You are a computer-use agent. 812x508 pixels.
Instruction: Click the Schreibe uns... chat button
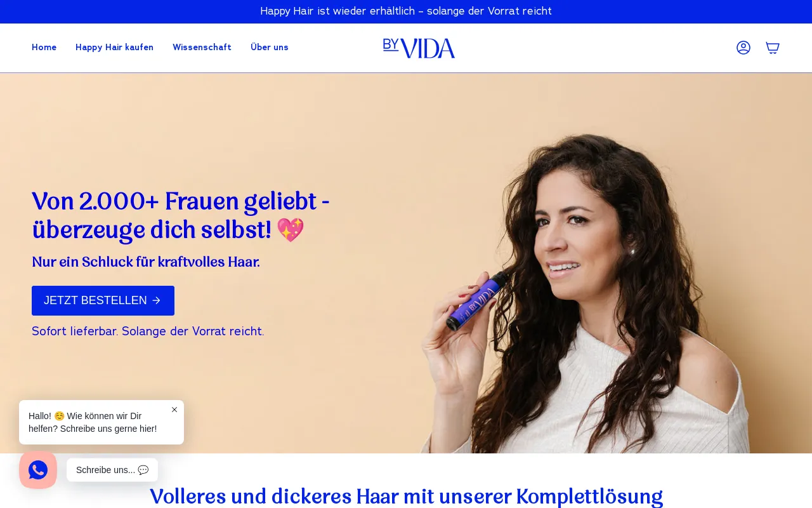(112, 470)
